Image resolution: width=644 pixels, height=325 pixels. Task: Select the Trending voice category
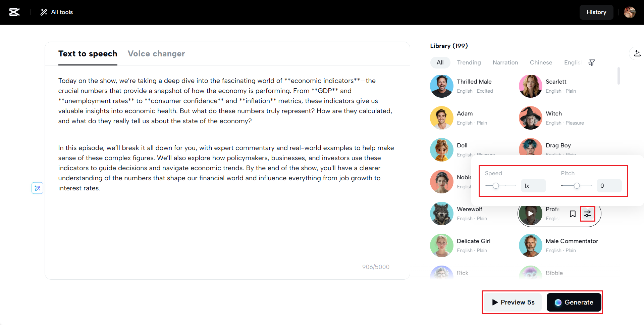tap(469, 62)
